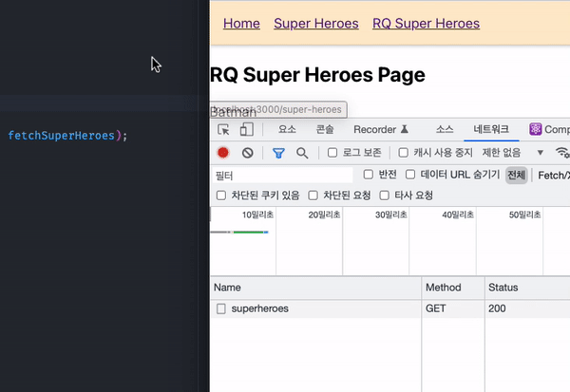The width and height of the screenshot is (570, 392).
Task: Select the 네트워크 tab
Action: coord(491,129)
